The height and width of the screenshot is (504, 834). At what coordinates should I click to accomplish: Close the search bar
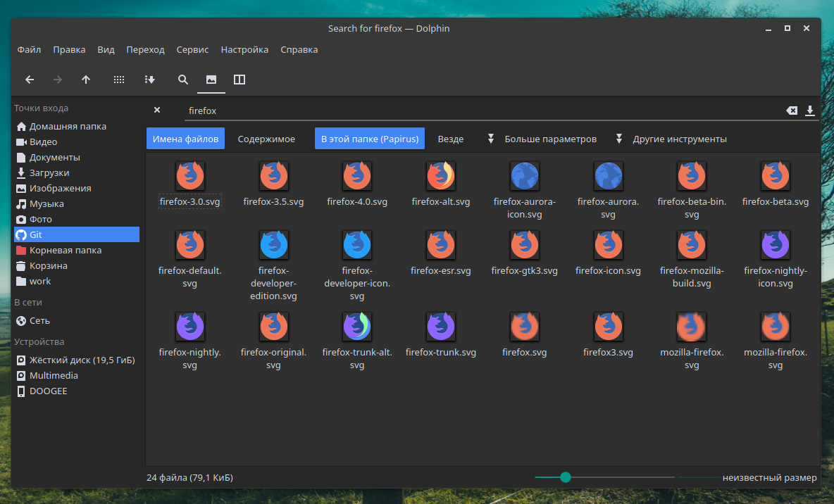pyautogui.click(x=157, y=110)
